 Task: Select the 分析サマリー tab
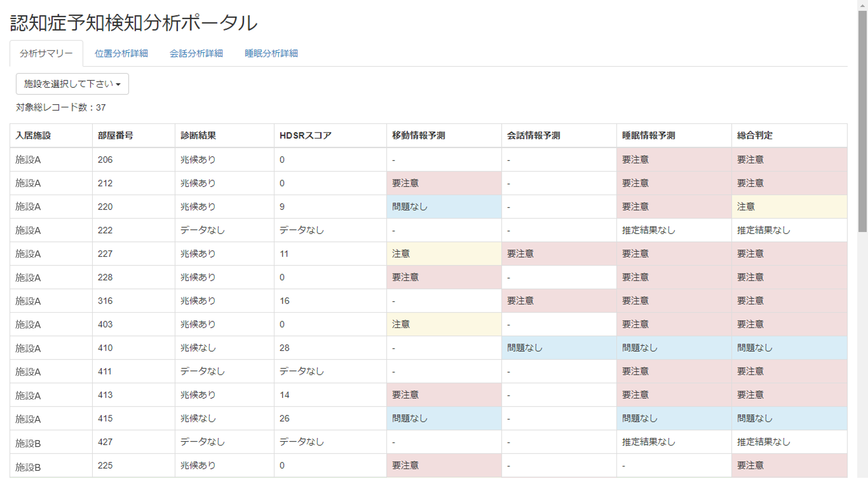point(46,53)
